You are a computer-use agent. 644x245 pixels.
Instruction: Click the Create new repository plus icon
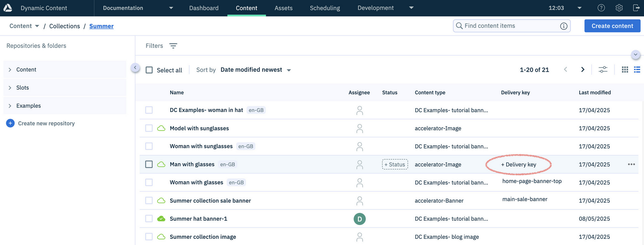click(10, 123)
